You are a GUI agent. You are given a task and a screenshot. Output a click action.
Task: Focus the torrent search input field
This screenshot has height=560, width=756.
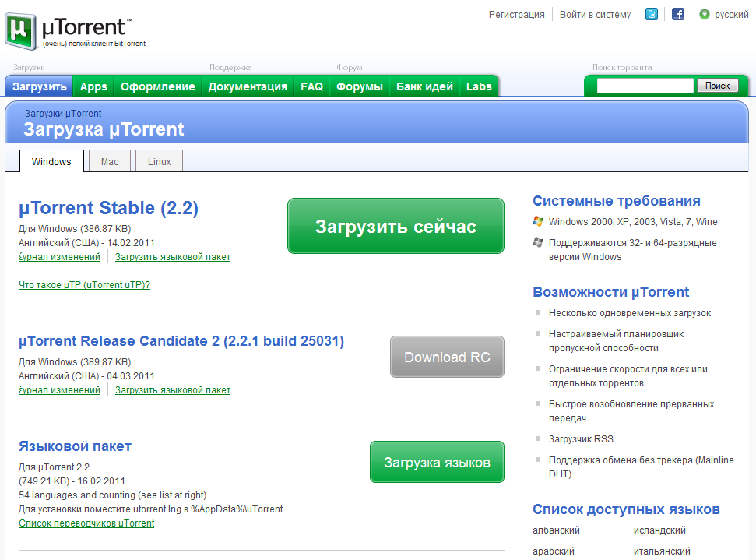coord(645,86)
